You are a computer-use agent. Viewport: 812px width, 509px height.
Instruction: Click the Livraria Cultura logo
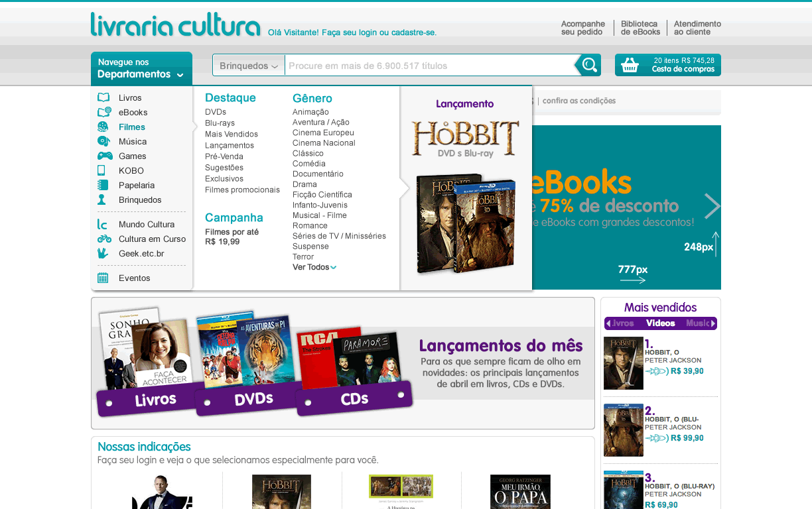176,25
